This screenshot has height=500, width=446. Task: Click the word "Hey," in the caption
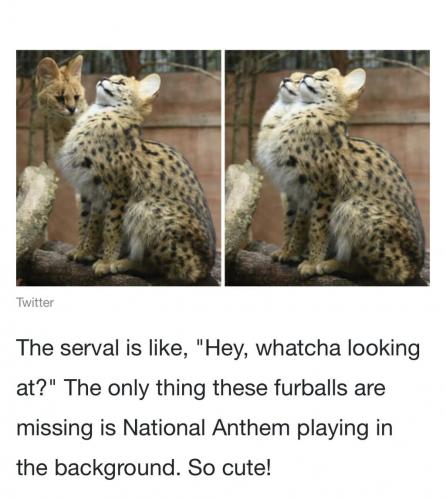(225, 349)
